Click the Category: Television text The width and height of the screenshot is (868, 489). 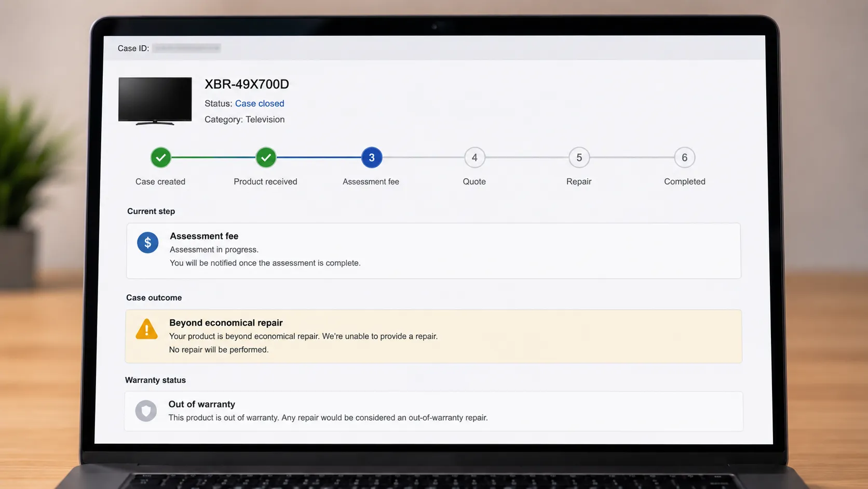click(x=245, y=120)
